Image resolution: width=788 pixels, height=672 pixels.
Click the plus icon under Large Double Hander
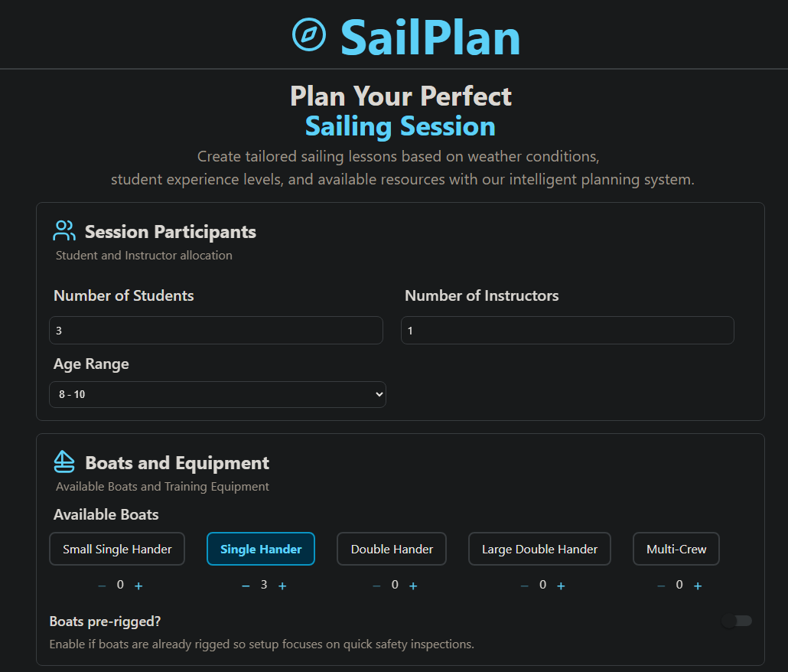561,585
